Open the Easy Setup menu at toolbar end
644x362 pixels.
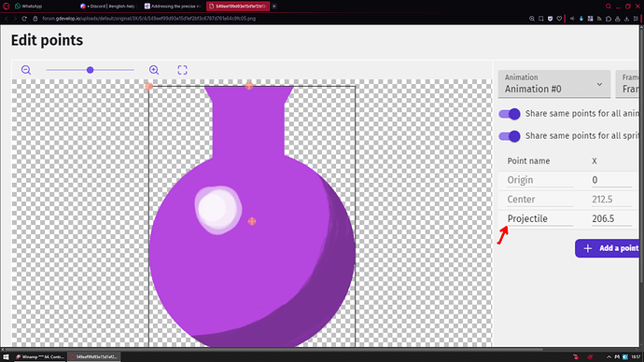(636, 19)
